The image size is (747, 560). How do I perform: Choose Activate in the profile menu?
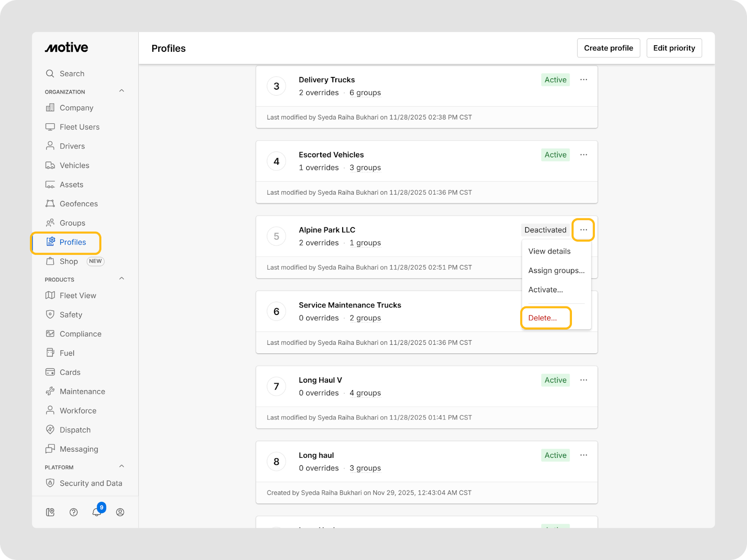click(545, 289)
